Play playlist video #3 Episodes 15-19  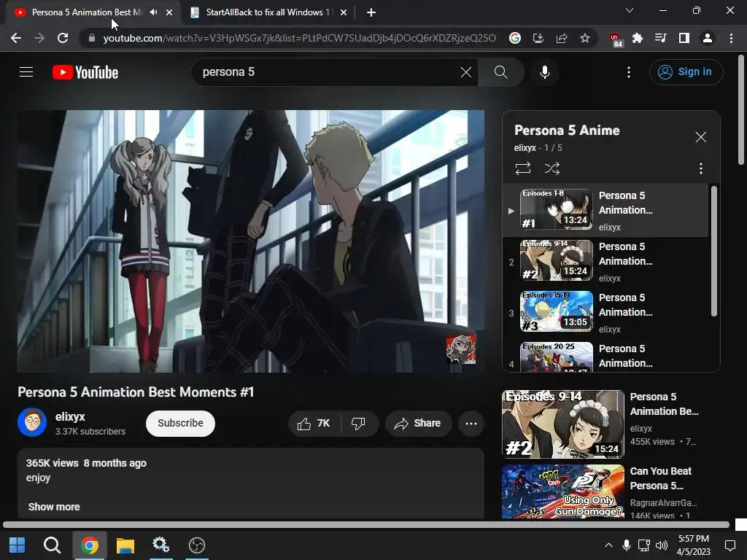605,313
